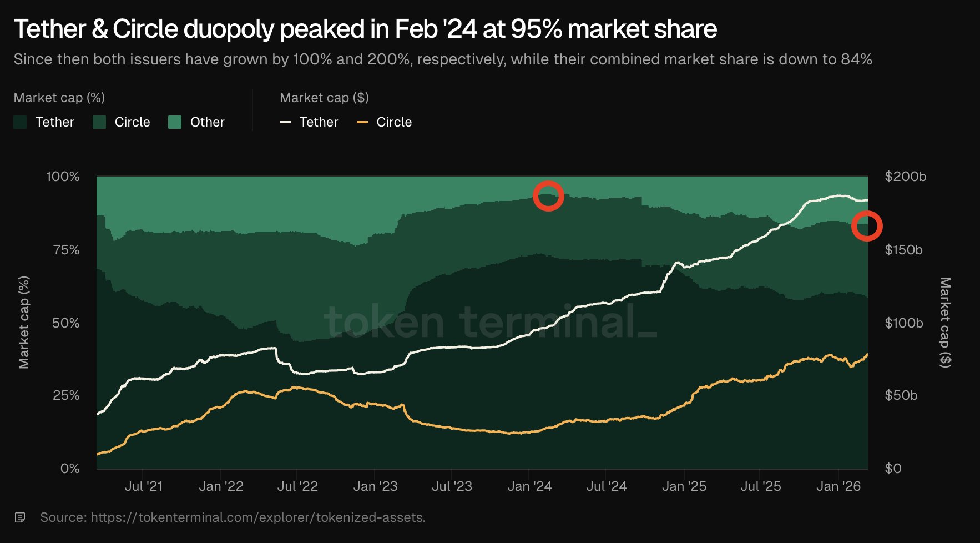Click the 50% left axis label

pos(66,323)
